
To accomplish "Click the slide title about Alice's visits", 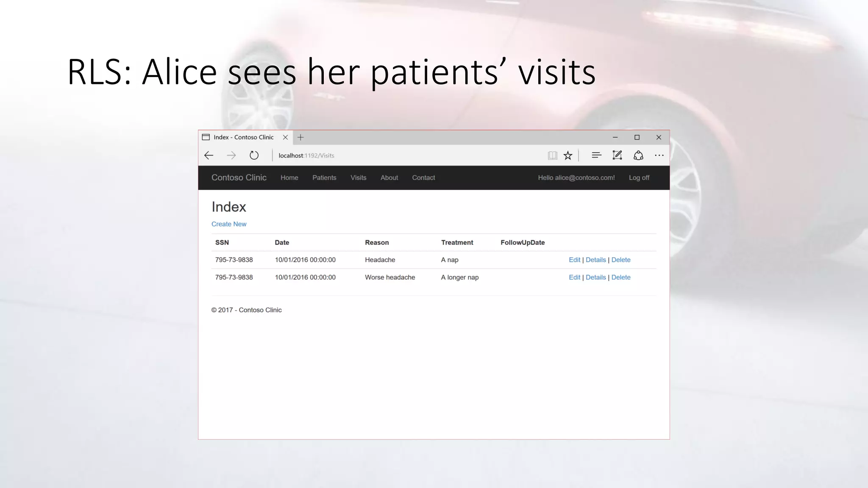I will 331,72.
